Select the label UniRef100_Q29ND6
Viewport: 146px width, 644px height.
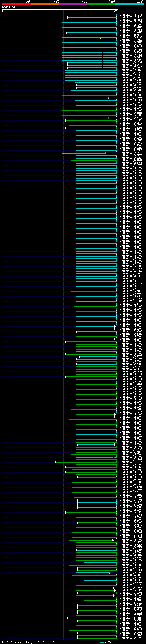[x=131, y=490]
